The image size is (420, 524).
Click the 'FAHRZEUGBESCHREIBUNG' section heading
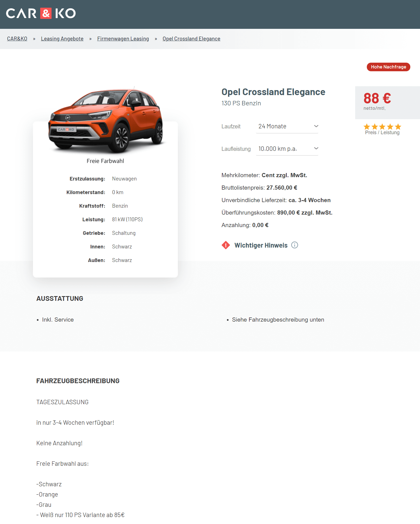[x=78, y=381]
